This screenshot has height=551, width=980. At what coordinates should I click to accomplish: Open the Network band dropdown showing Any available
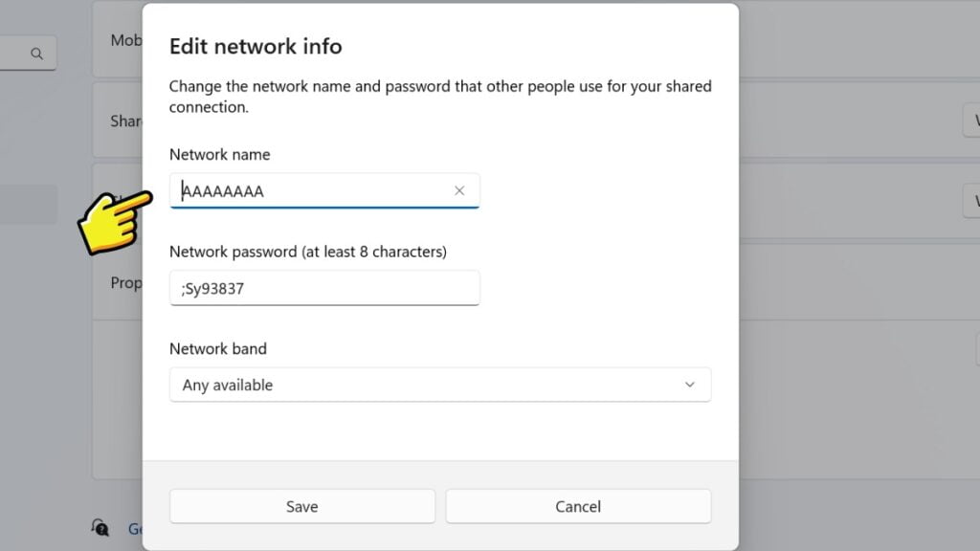(x=439, y=385)
